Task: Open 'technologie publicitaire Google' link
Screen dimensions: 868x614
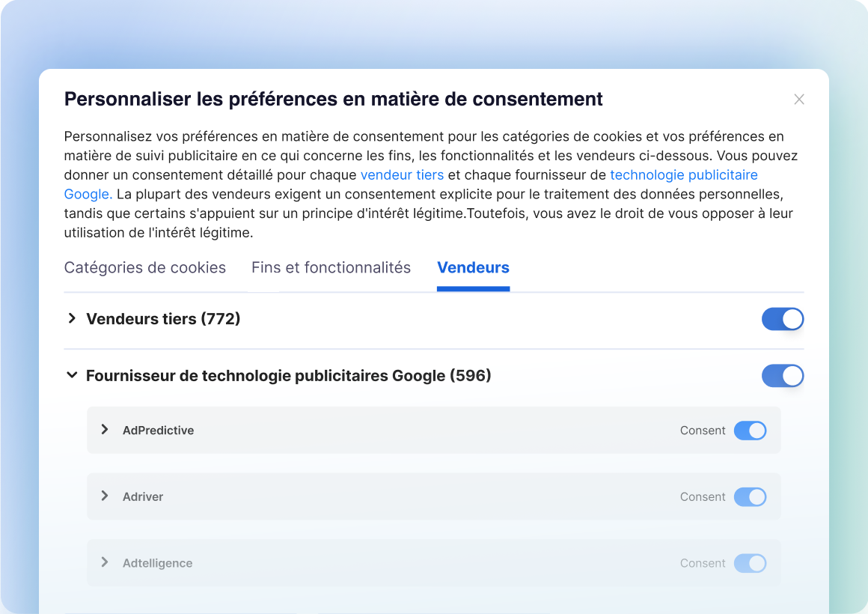Action: [683, 175]
